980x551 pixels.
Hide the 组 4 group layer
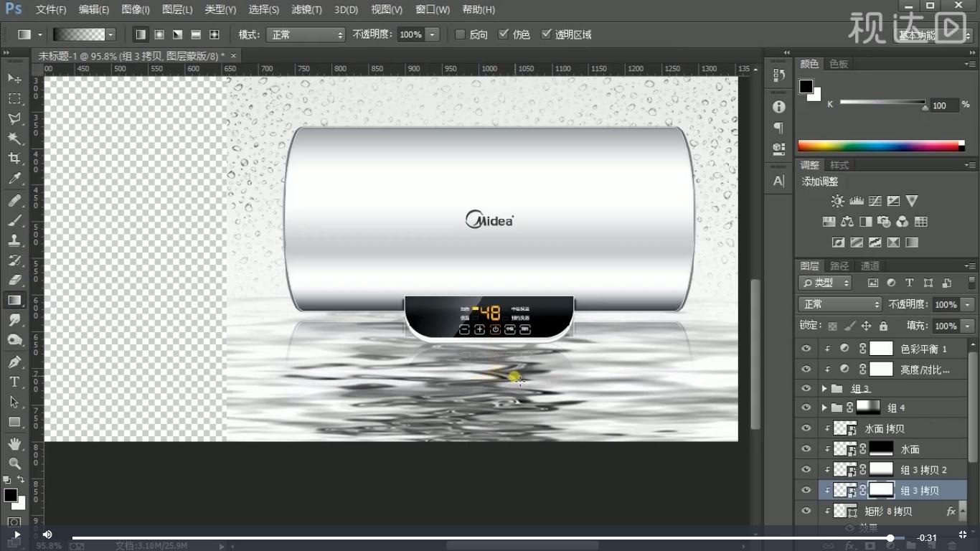click(806, 408)
